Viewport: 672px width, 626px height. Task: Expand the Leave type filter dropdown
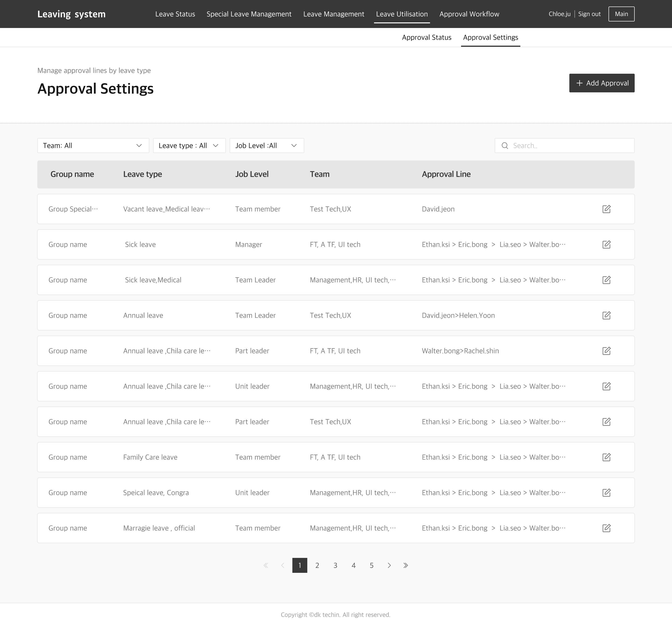(189, 146)
